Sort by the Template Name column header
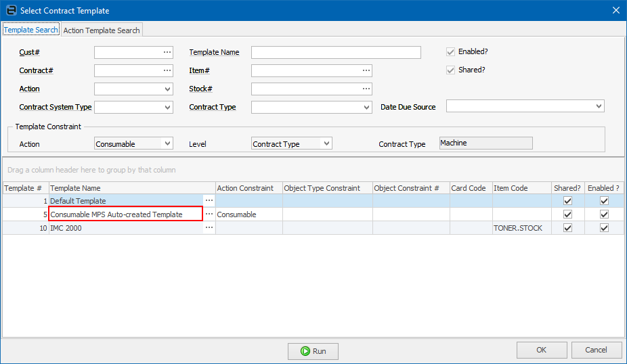 pyautogui.click(x=132, y=188)
